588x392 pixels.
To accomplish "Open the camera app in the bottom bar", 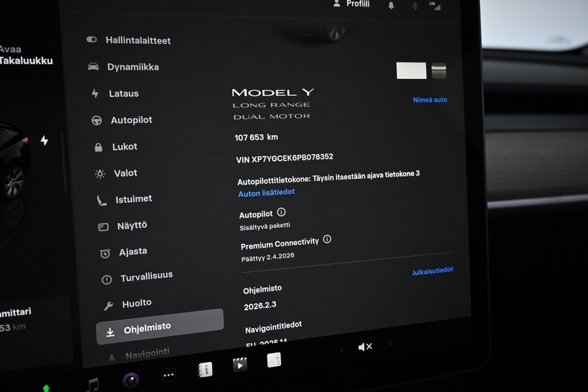I will 131,380.
